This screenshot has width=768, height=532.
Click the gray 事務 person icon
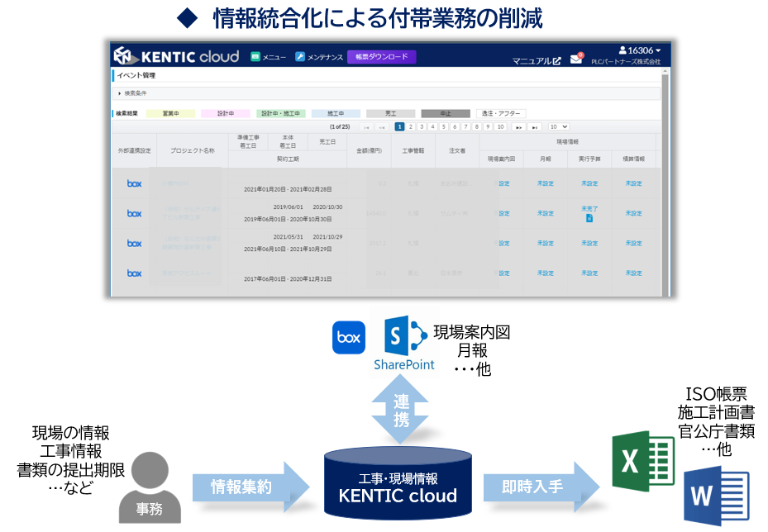(x=150, y=487)
